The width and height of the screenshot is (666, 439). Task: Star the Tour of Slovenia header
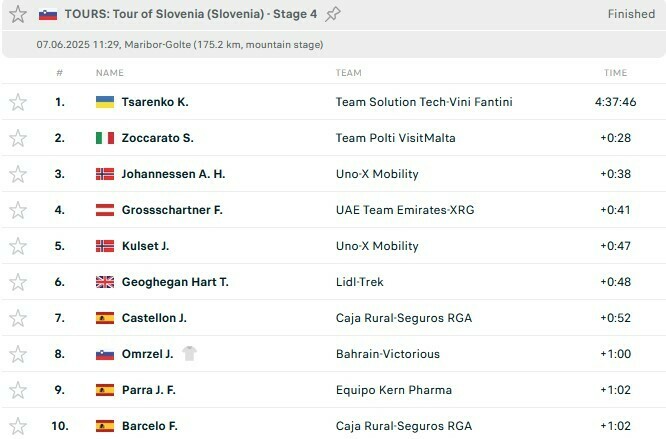point(17,14)
